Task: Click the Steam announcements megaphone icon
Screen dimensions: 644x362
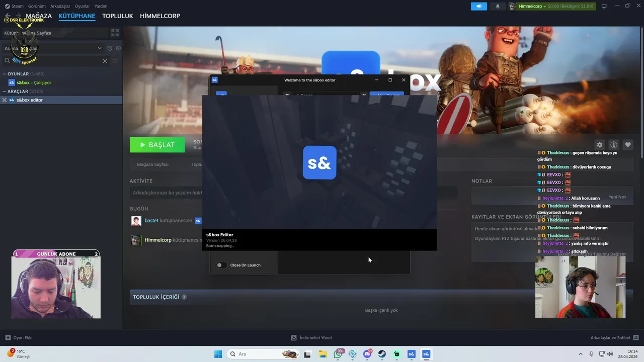Action: point(479,6)
